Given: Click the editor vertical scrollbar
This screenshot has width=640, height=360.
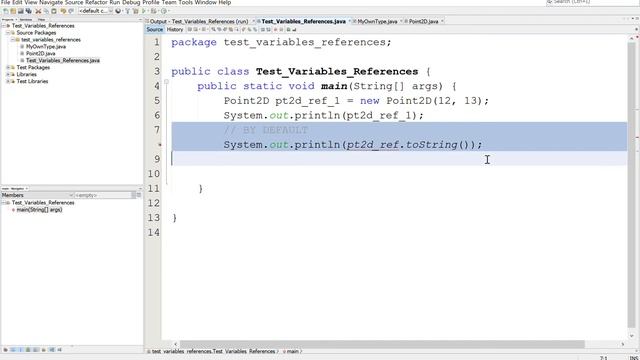Looking at the screenshot, I should pyautogui.click(x=631, y=184).
